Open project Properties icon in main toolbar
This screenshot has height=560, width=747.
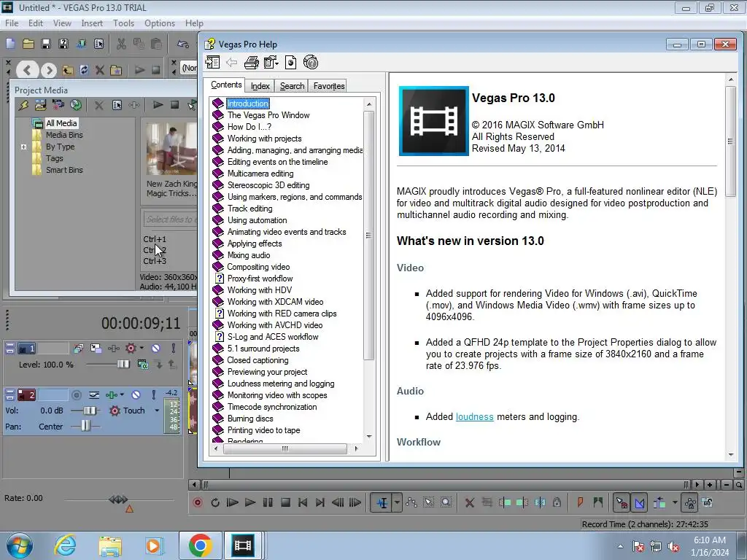(99, 44)
